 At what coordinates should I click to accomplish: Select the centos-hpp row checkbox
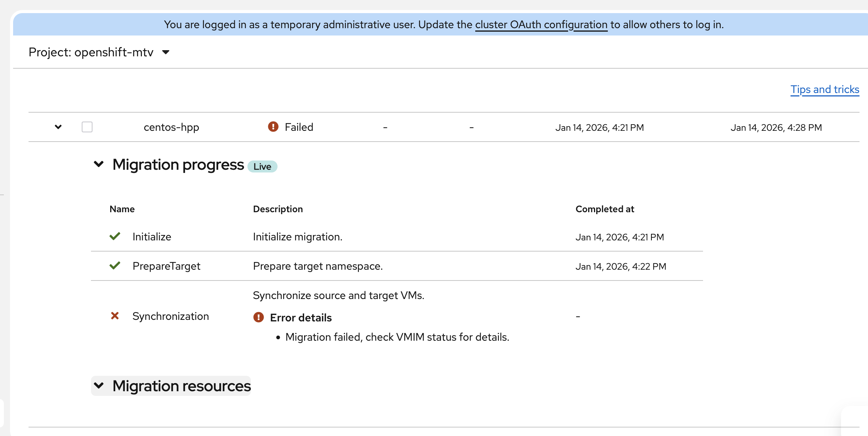tap(87, 127)
